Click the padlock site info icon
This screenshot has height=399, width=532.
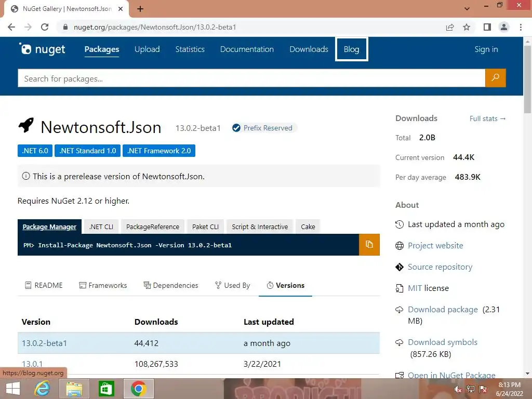click(65, 27)
